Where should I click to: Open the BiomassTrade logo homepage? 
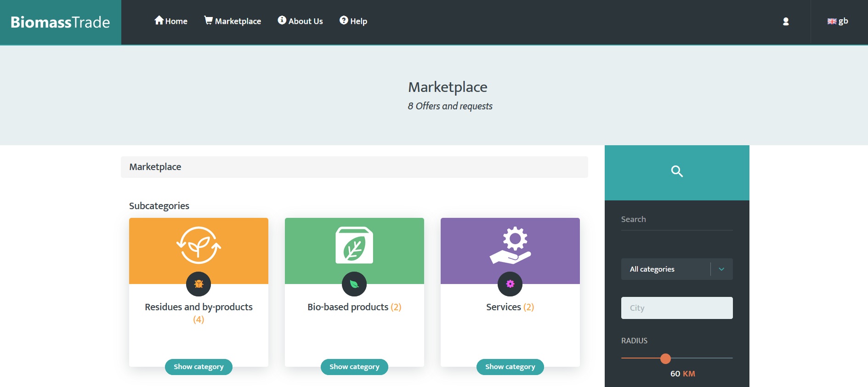60,22
